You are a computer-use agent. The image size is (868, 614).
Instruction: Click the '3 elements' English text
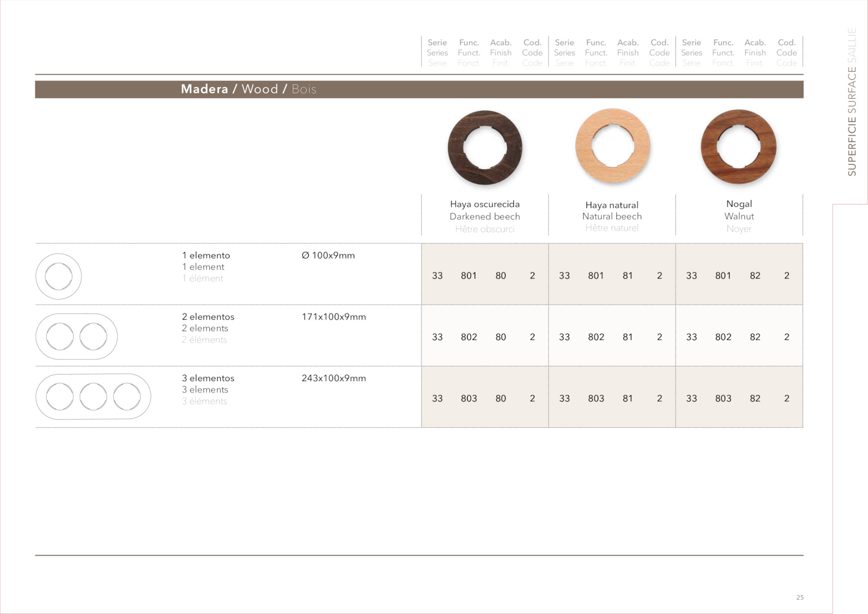[205, 389]
